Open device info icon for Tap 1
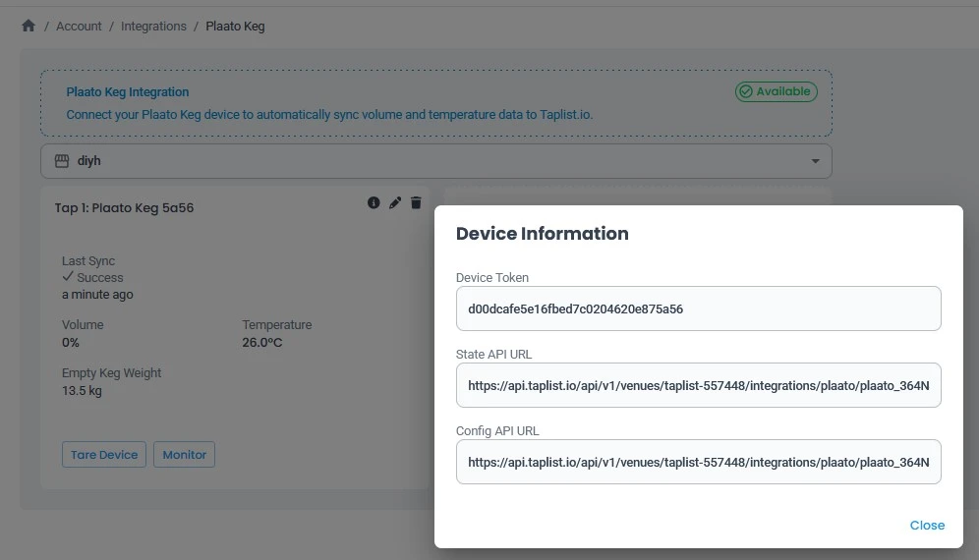This screenshot has width=979, height=560. pos(374,202)
